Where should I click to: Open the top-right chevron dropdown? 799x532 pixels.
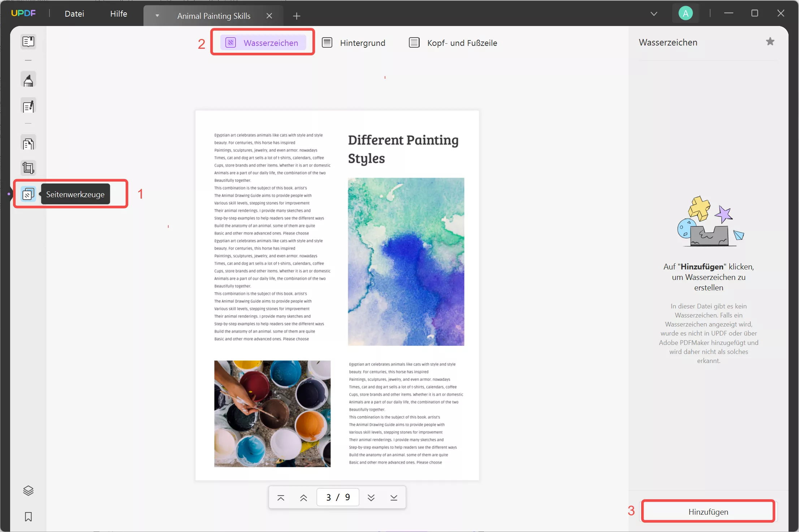(654, 13)
